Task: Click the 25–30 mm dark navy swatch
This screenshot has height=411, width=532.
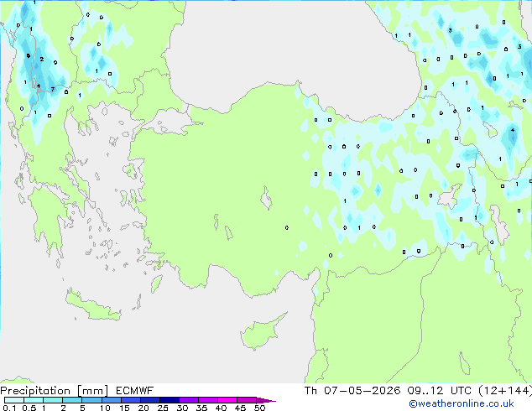Action: tap(169, 400)
